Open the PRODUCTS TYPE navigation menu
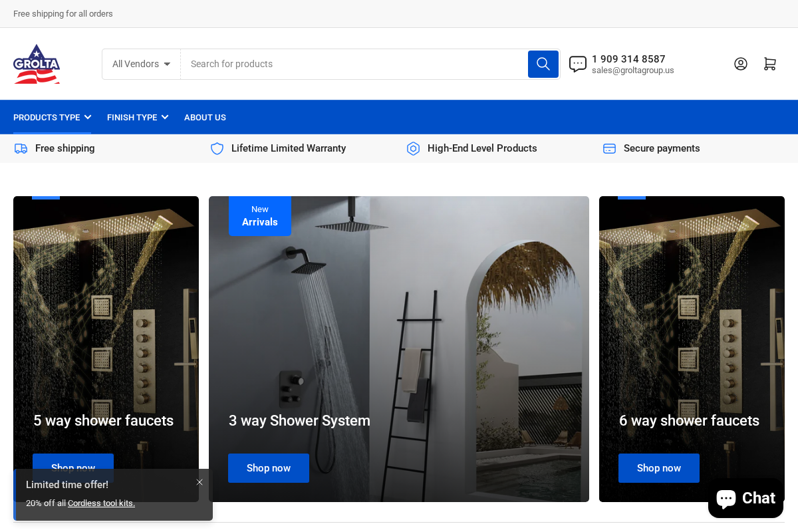 point(47,117)
